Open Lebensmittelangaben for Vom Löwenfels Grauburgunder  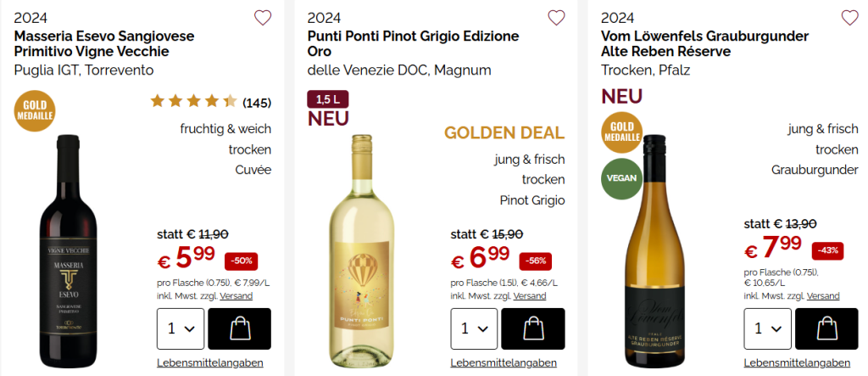(x=797, y=362)
